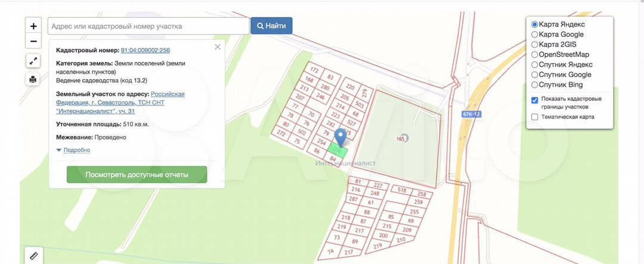Zoom out with the minus button
Viewport: 644px width, 264px height.
pyautogui.click(x=33, y=41)
